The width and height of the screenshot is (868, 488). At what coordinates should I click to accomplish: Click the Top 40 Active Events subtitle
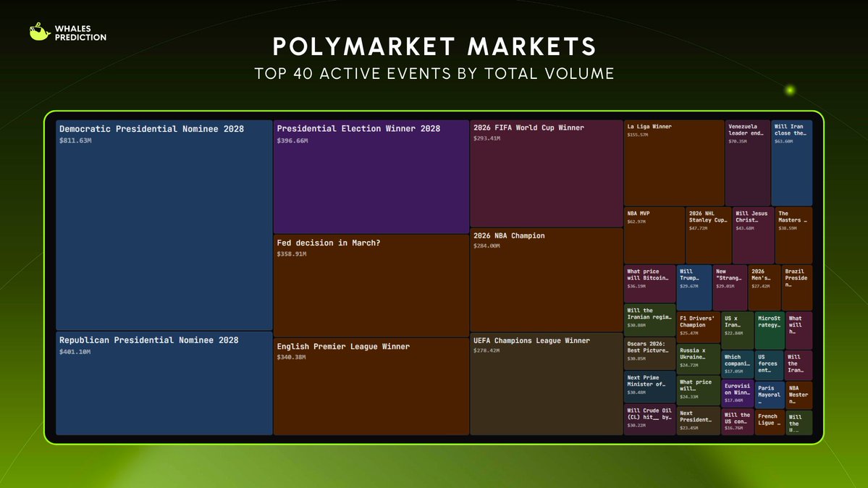click(x=434, y=74)
